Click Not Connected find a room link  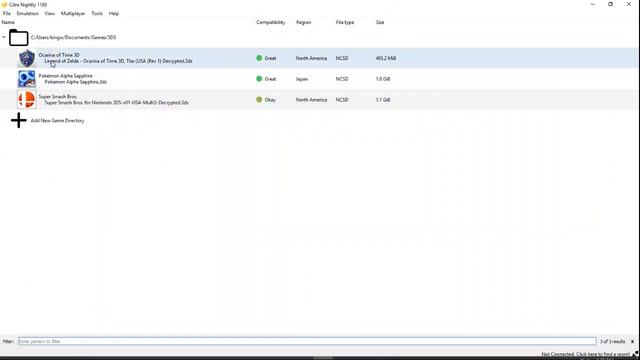coord(585,354)
